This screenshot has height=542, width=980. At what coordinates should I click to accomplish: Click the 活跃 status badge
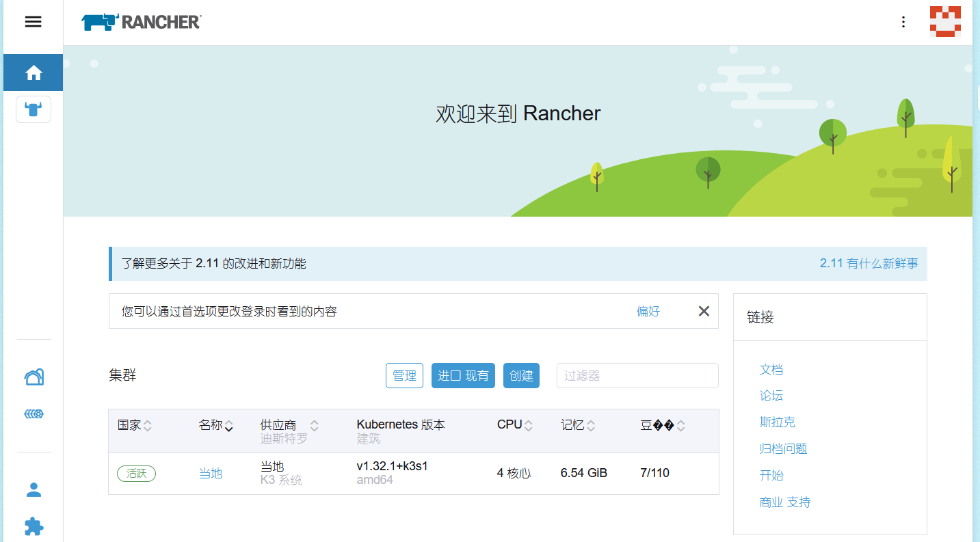click(137, 473)
